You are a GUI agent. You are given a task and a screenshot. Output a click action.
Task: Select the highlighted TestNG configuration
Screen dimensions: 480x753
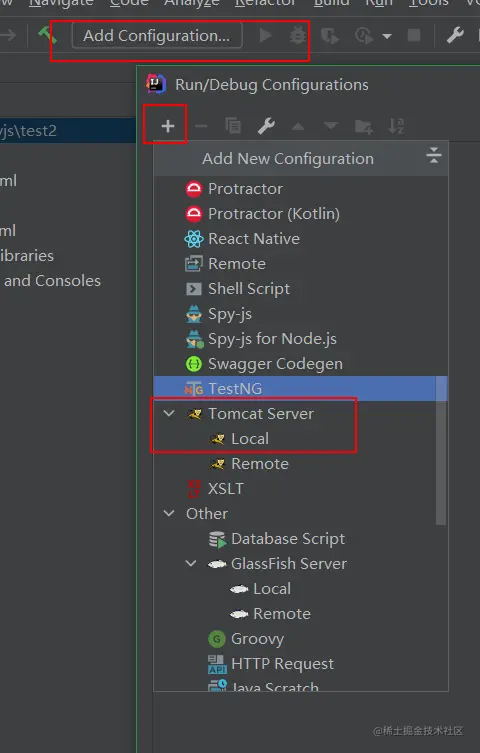pos(301,389)
